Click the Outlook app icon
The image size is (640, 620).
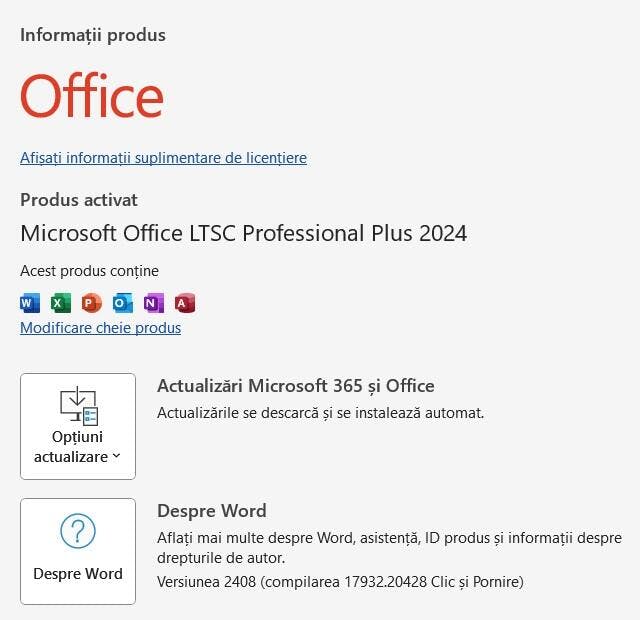coord(123,303)
